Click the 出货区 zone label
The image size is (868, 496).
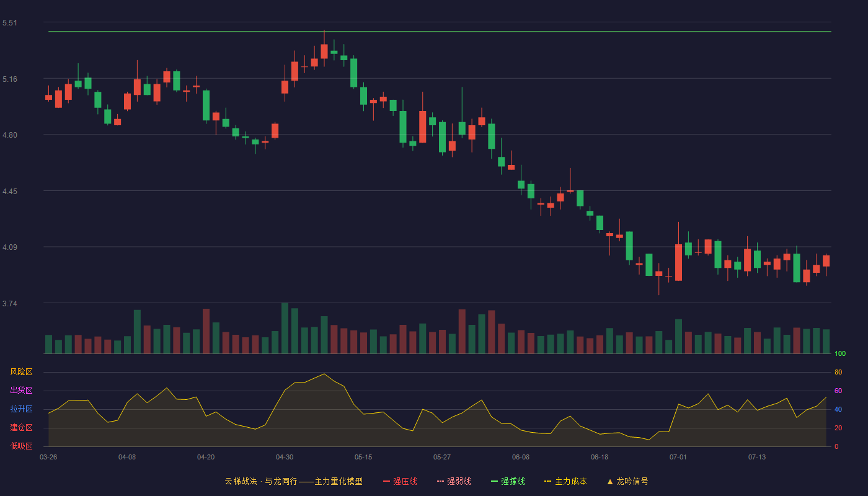[x=21, y=391]
